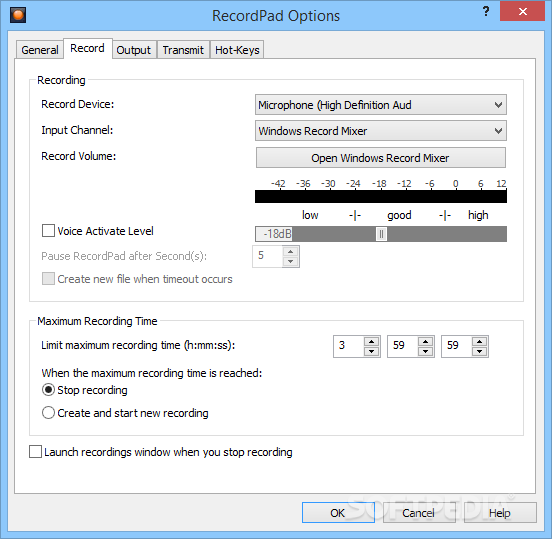Decrease hours with the down arrow
Screen dimensions: 552x539
tap(371, 352)
